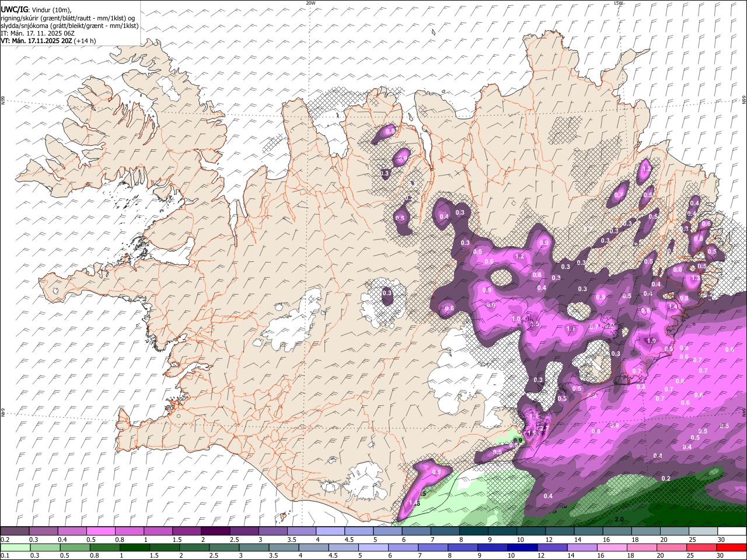747x560 pixels.
Task: Click the '1.9' precipitation value on the map
Action: (x=651, y=341)
